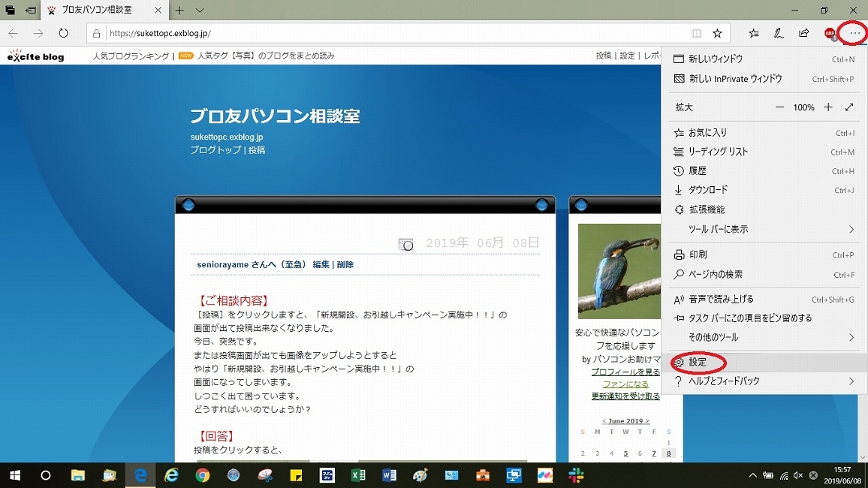
Task: Click the ブロ友パソコン相談室 blog title
Action: coord(275,116)
